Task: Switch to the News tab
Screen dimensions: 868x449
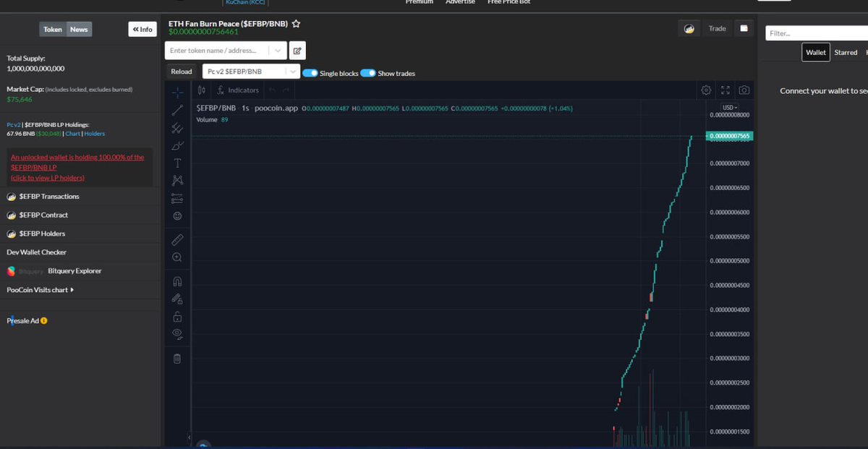Action: [79, 29]
